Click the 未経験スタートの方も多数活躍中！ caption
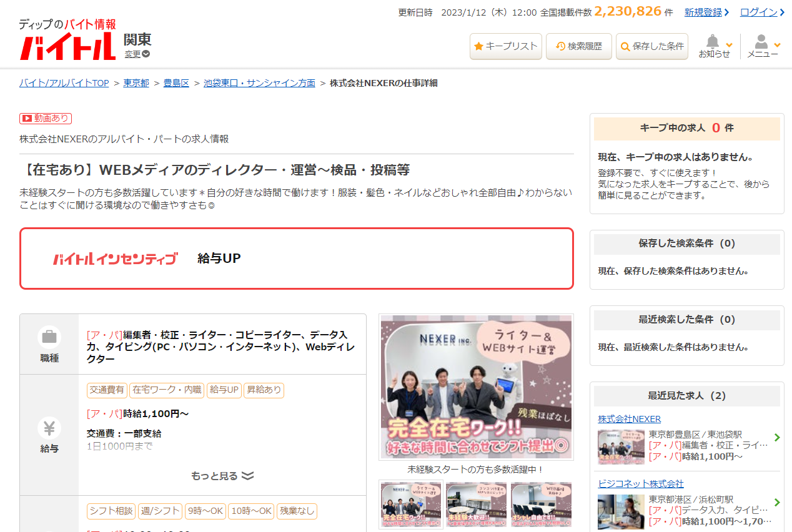 pos(476,469)
